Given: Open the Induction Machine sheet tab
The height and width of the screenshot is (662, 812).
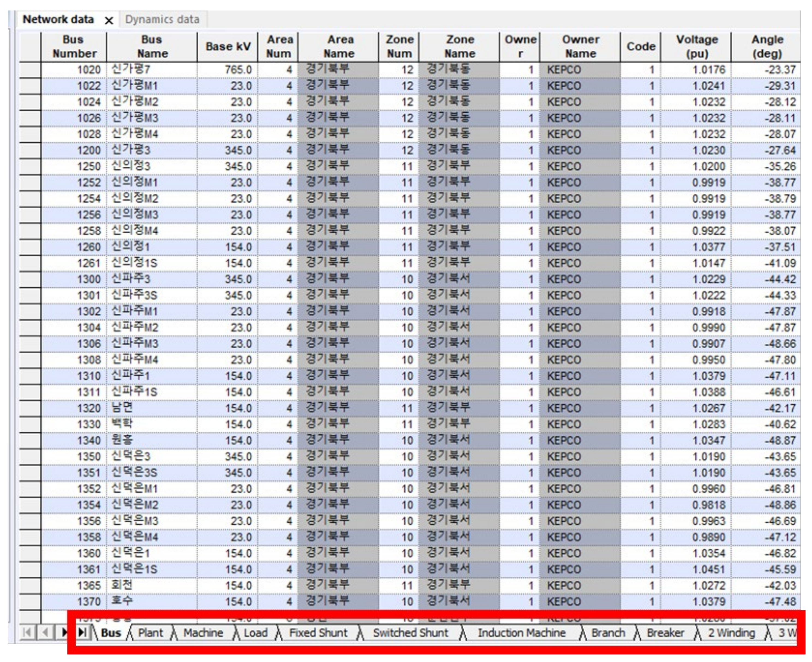Looking at the screenshot, I should [x=522, y=633].
